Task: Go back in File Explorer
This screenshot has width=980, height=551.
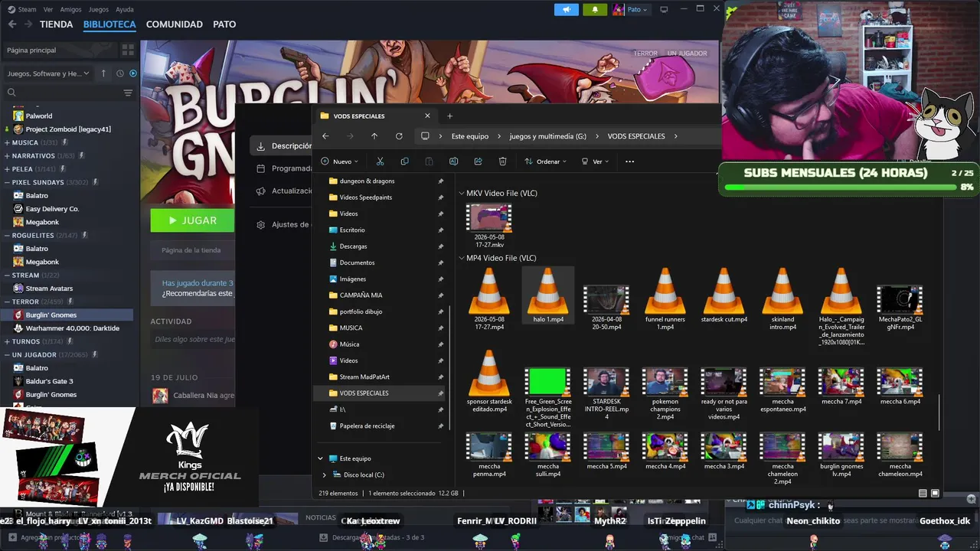Action: 325,136
